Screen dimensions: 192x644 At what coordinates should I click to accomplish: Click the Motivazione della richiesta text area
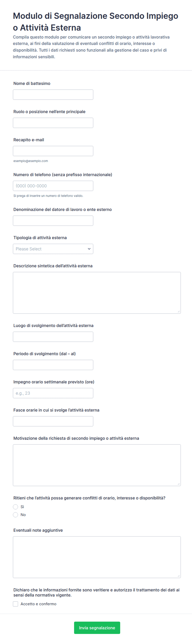(x=97, y=465)
